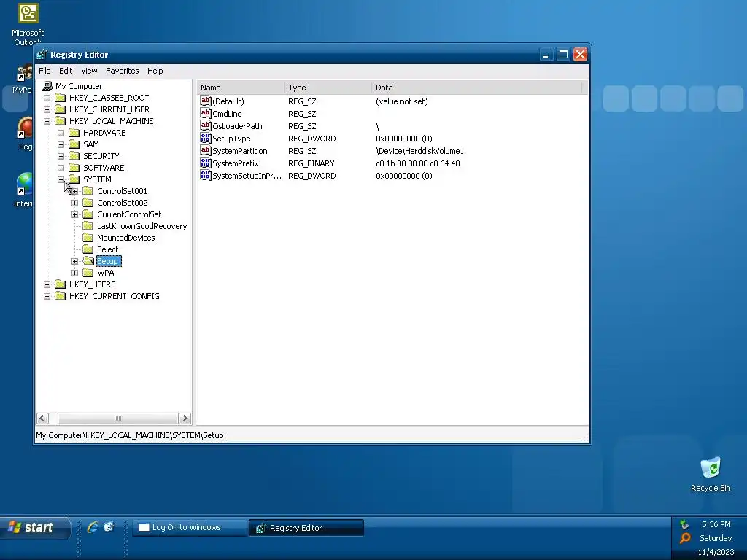747x560 pixels.
Task: Click the MountedDevices folder icon
Action: pyautogui.click(x=88, y=238)
